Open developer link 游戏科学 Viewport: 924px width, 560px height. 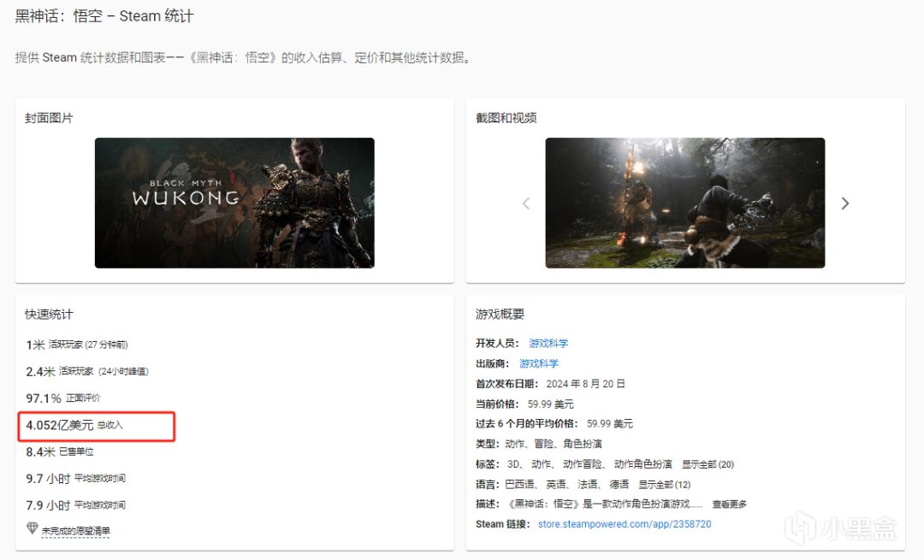tap(548, 344)
